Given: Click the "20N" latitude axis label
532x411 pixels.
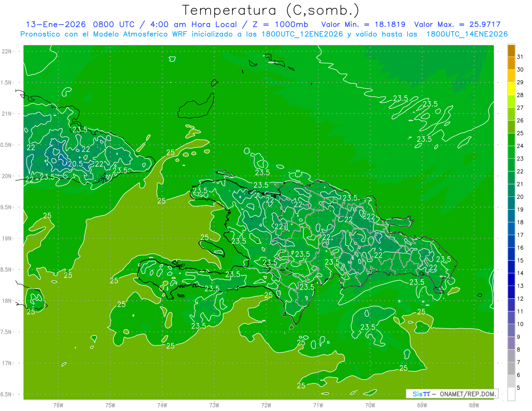Looking at the screenshot, I should tap(7, 176).
